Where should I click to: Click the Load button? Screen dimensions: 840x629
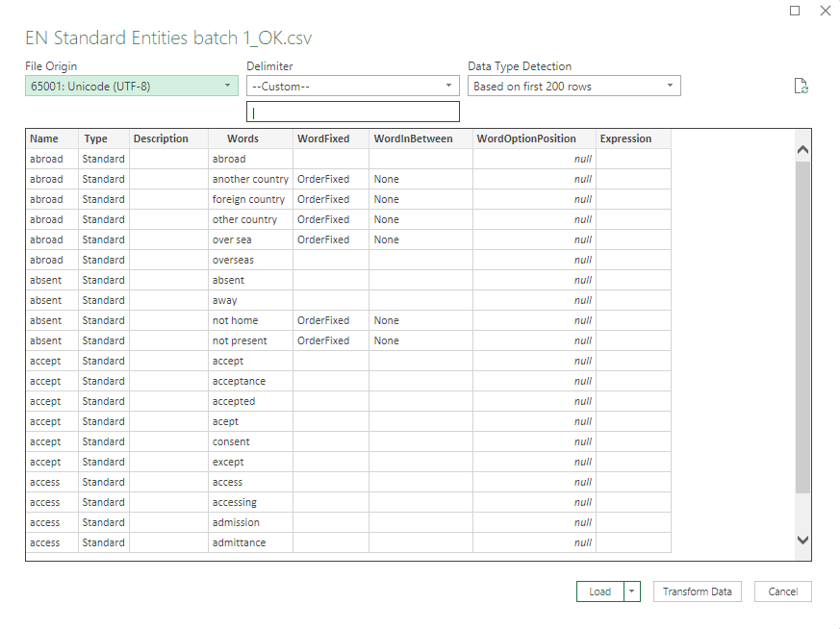coord(600,591)
